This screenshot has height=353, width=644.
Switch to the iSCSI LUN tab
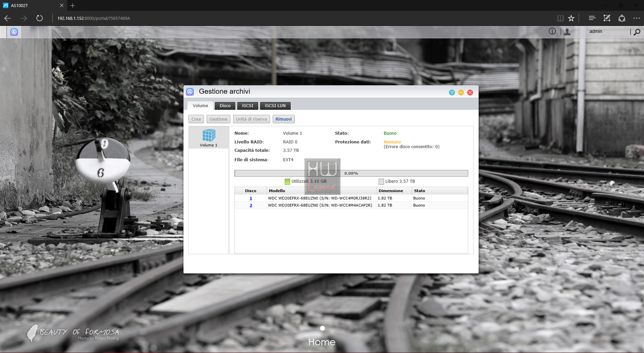tap(275, 106)
